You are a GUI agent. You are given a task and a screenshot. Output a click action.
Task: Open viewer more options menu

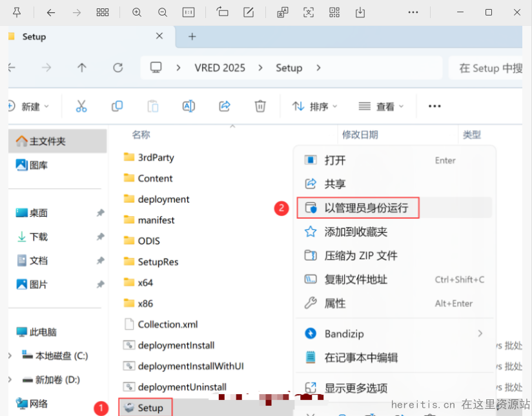coord(413,12)
